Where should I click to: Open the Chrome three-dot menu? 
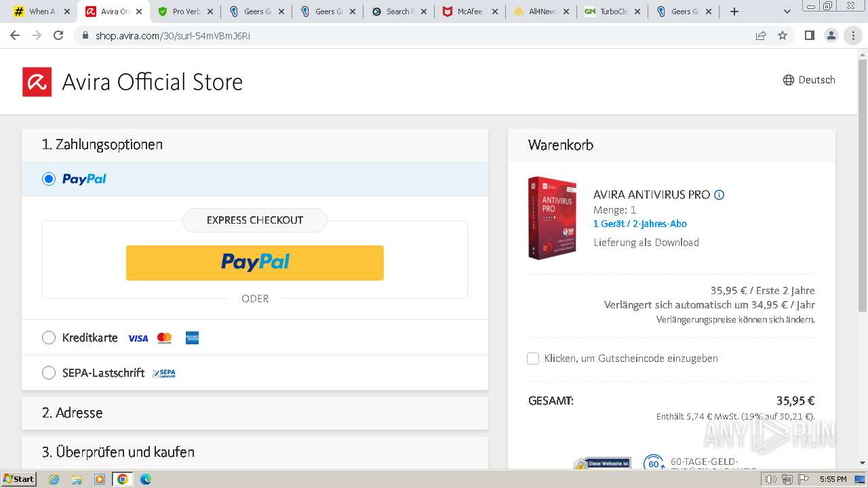pos(853,35)
